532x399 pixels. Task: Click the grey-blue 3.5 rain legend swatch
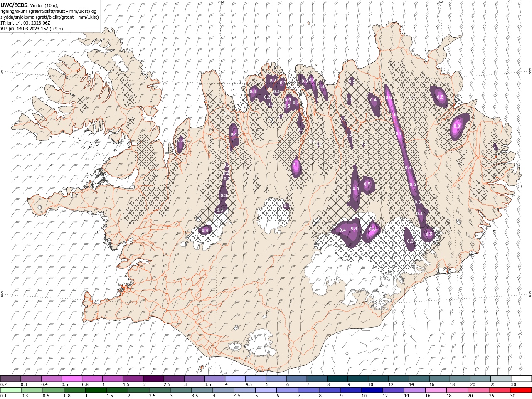click(x=202, y=390)
